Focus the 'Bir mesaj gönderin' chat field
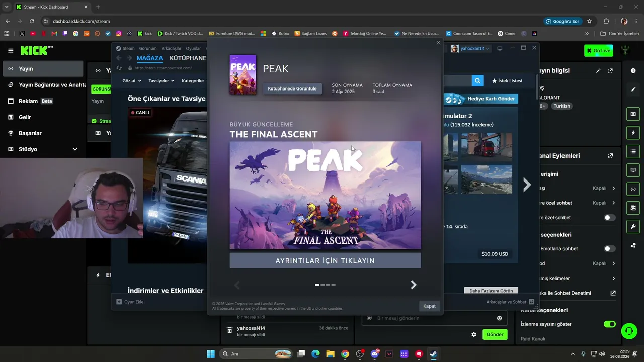Screen dimensions: 644x362 pos(435,318)
